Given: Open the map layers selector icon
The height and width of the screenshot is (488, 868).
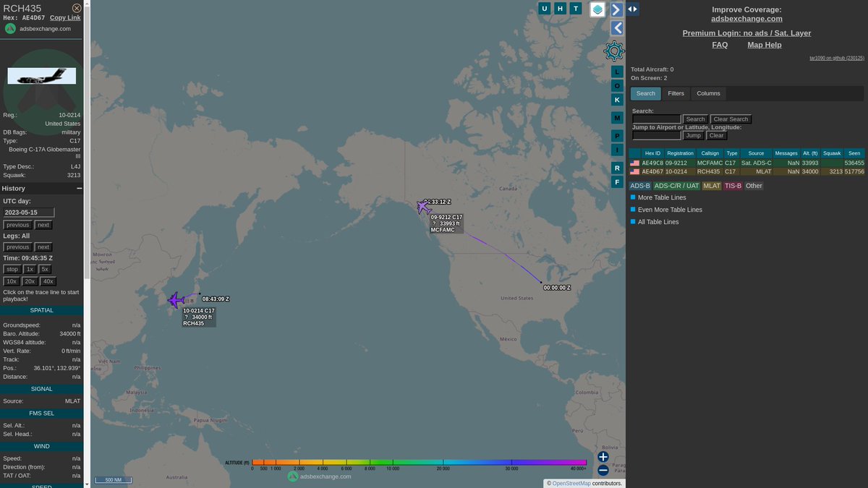Looking at the screenshot, I should point(597,9).
